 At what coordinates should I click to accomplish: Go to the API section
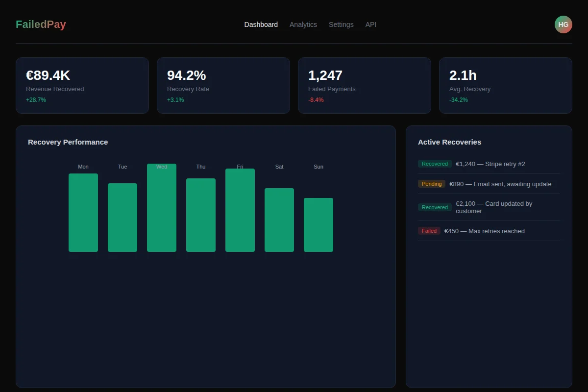370,24
